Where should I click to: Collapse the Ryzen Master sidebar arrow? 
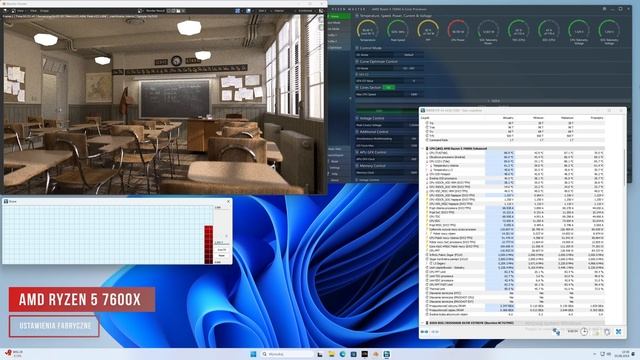click(350, 98)
